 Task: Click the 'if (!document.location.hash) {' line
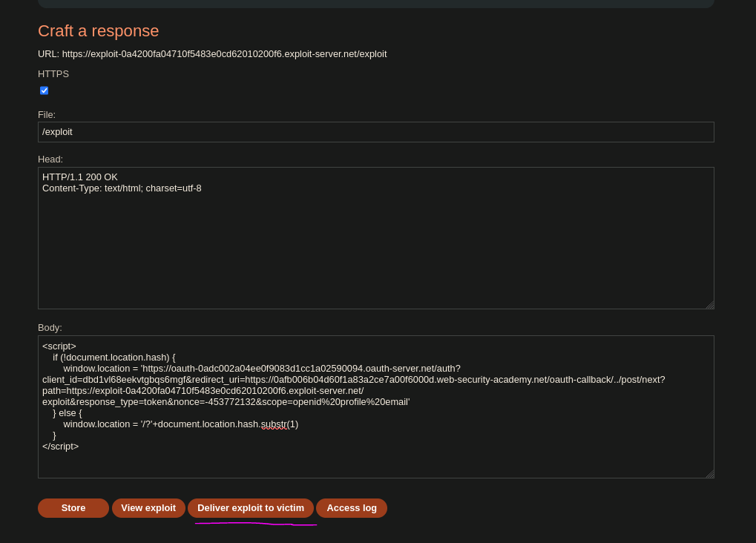pos(114,358)
